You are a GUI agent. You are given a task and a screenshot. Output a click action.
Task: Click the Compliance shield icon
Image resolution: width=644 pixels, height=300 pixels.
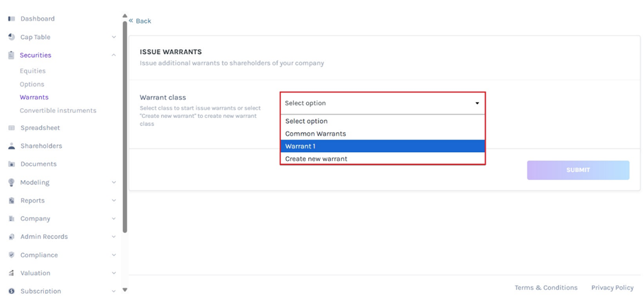pos(12,255)
